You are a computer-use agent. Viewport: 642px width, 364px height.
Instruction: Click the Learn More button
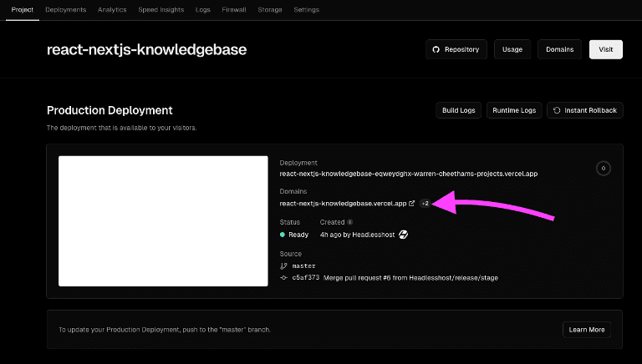586,329
